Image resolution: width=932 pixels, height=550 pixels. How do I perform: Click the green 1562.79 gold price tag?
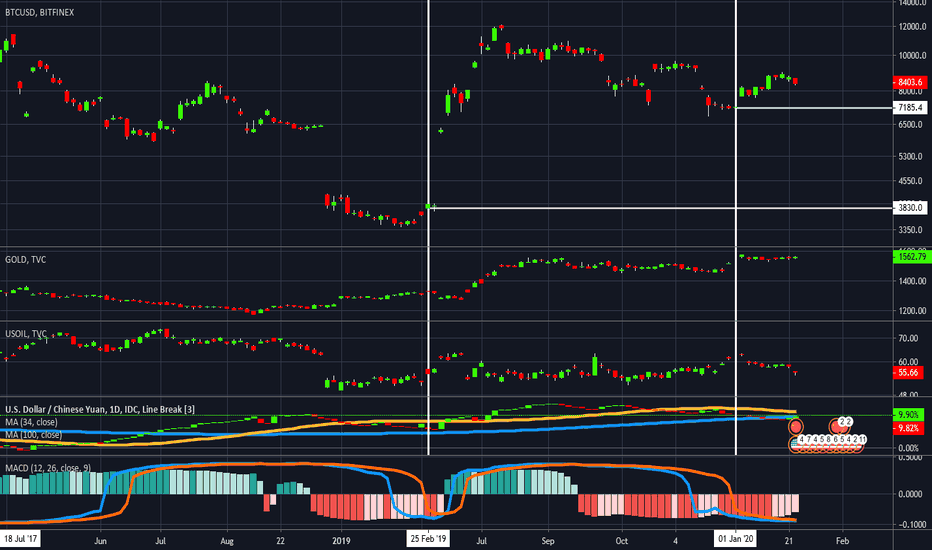tap(911, 257)
